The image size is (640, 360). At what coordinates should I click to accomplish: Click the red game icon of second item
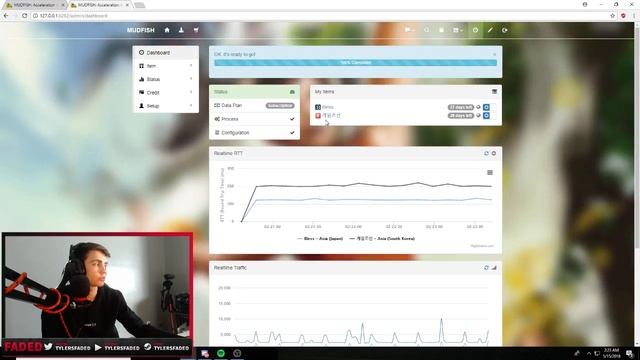pos(318,116)
